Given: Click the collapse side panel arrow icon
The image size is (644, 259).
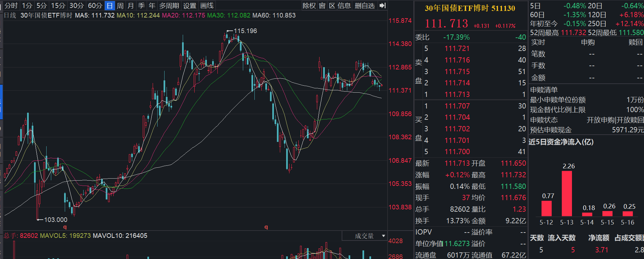Looking at the screenshot, I should coord(383,6).
